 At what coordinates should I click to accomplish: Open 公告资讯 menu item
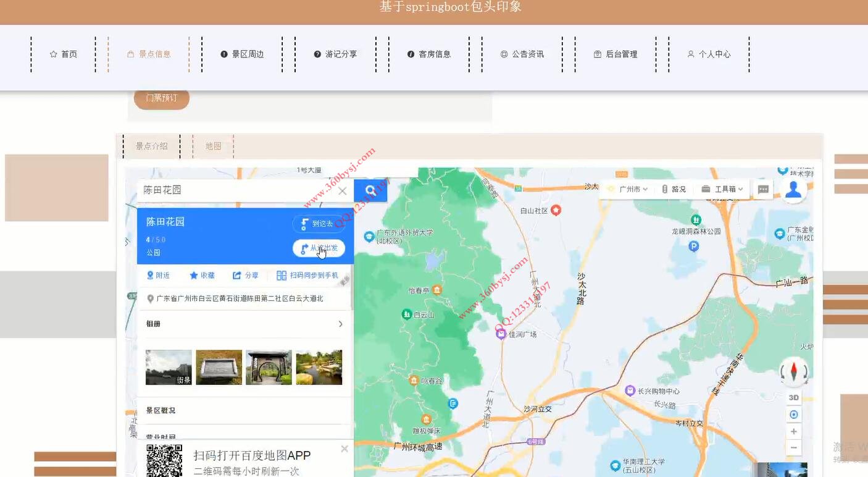pyautogui.click(x=522, y=54)
